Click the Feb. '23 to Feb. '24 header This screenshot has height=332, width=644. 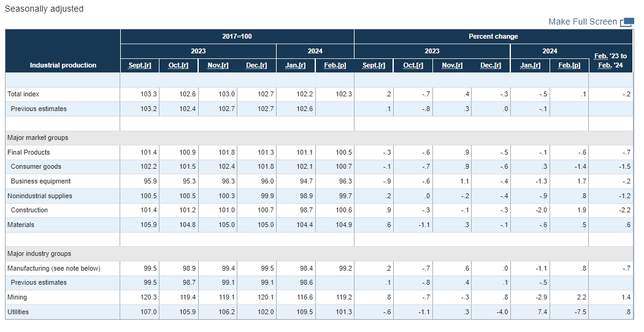(610, 61)
